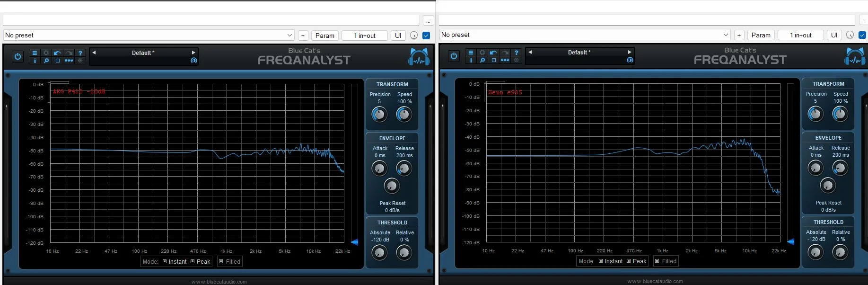Toggle power bypass in Senn e965 FreqAnalyst

(x=454, y=56)
